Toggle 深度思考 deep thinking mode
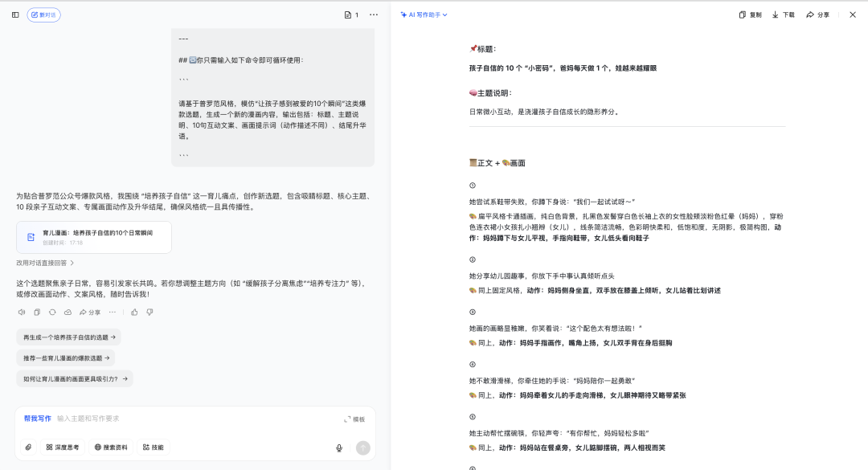Viewport: 868px width, 470px height. tap(61, 448)
